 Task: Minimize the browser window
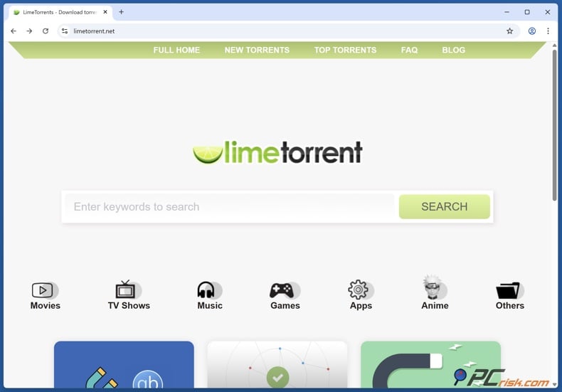(x=507, y=12)
